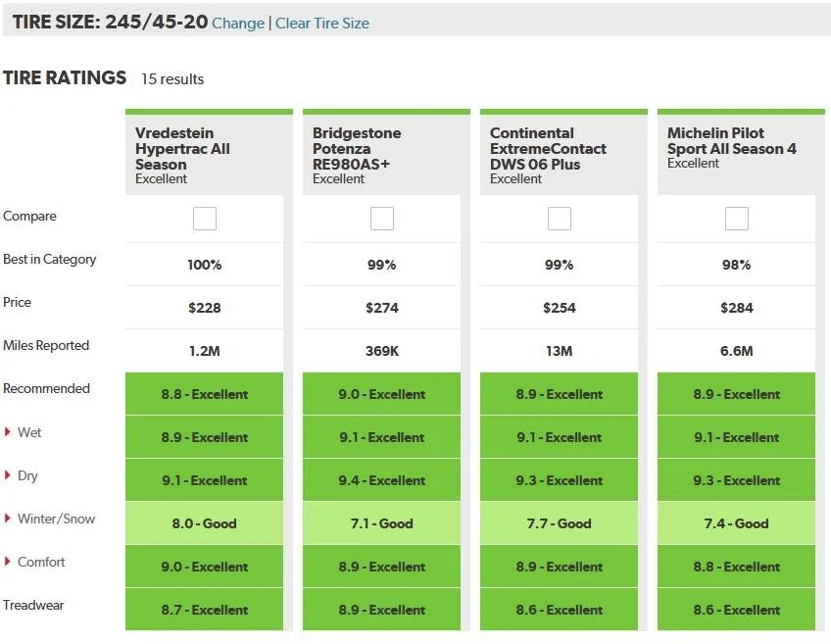
Task: Expand the Dry ratings row
Action: coord(21,475)
